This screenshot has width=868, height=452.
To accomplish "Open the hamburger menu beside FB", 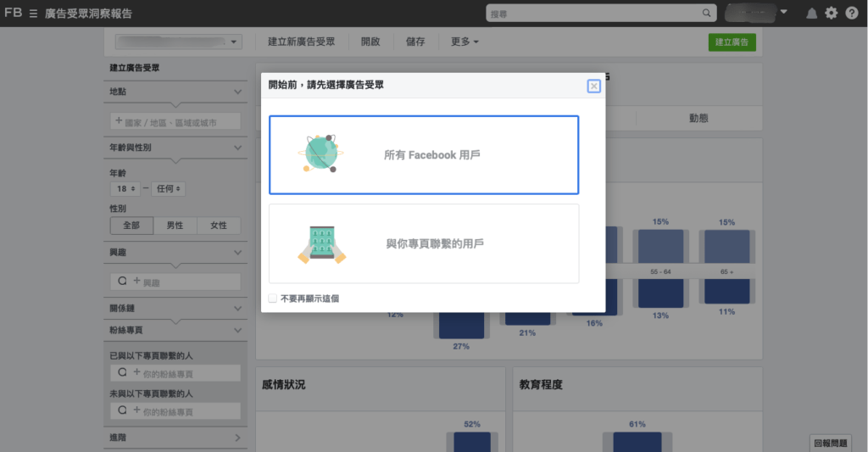I will point(33,14).
